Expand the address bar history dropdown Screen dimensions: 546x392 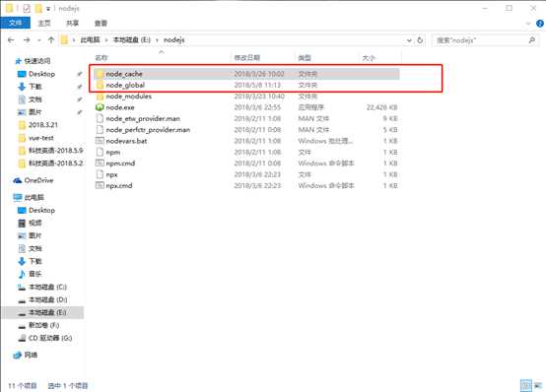point(409,40)
